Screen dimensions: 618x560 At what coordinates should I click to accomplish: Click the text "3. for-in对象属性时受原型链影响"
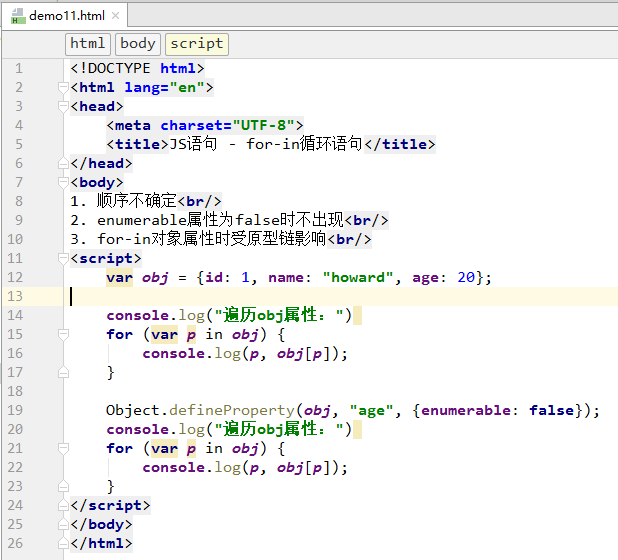click(x=198, y=239)
